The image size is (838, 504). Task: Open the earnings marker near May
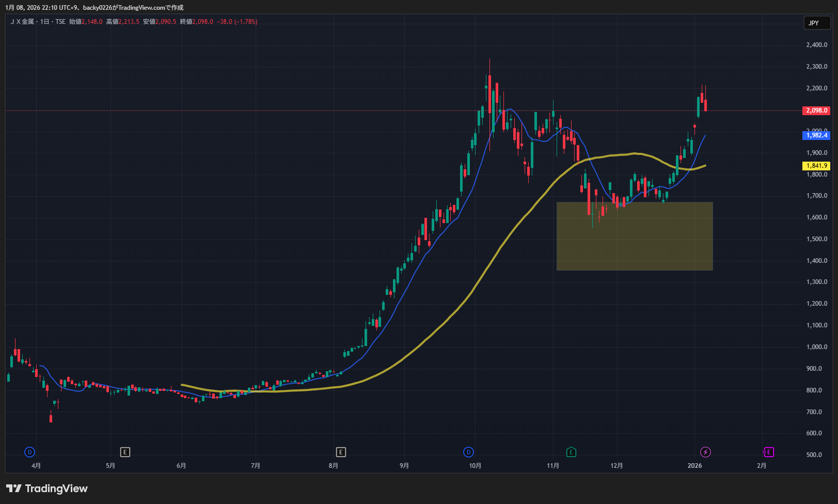pyautogui.click(x=125, y=452)
